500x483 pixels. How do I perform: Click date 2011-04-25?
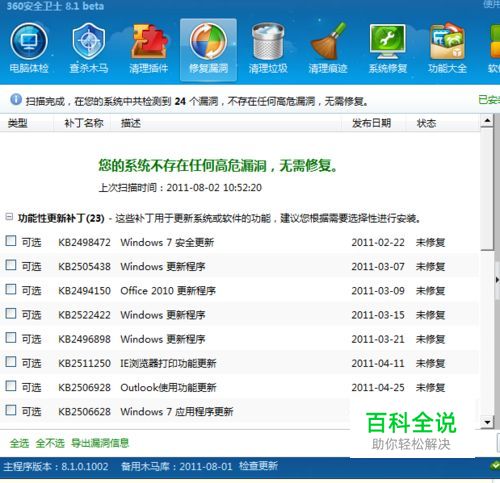pos(378,387)
